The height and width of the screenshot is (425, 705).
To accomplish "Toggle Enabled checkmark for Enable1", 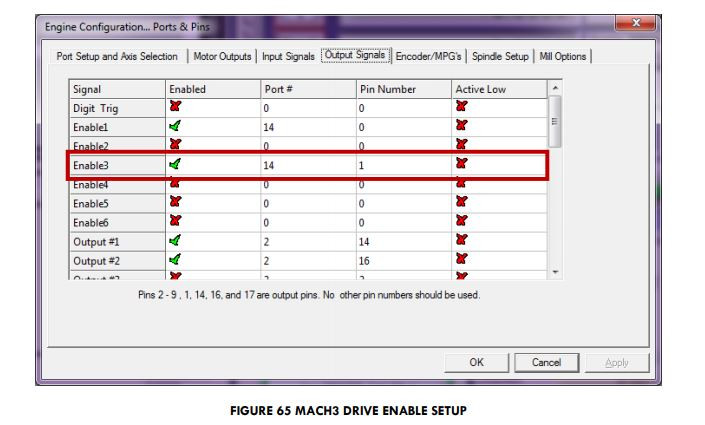I will click(175, 125).
